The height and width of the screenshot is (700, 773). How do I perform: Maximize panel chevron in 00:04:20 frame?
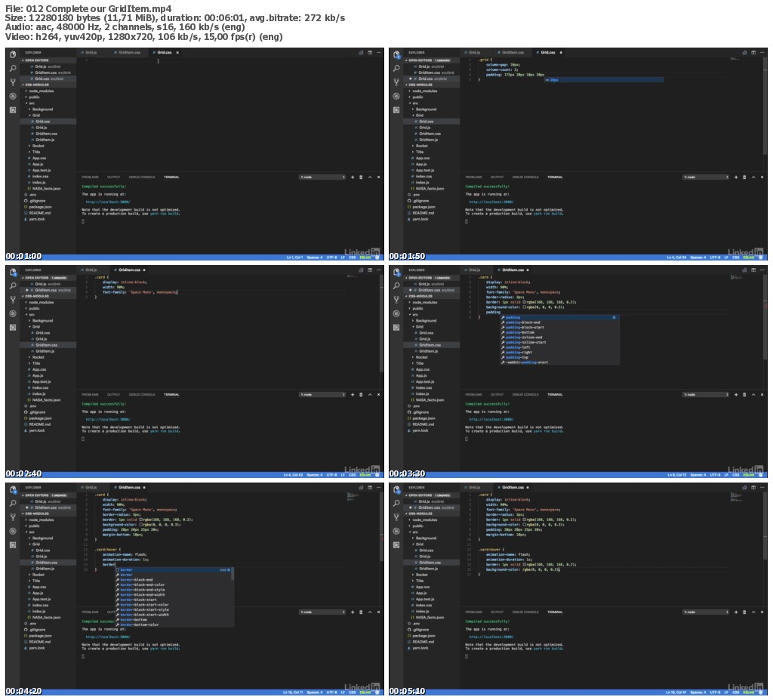370,612
